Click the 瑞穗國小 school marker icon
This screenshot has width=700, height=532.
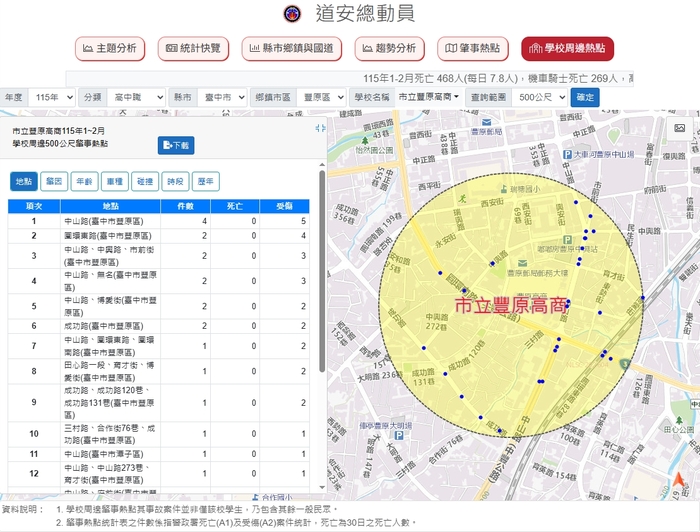(x=504, y=189)
